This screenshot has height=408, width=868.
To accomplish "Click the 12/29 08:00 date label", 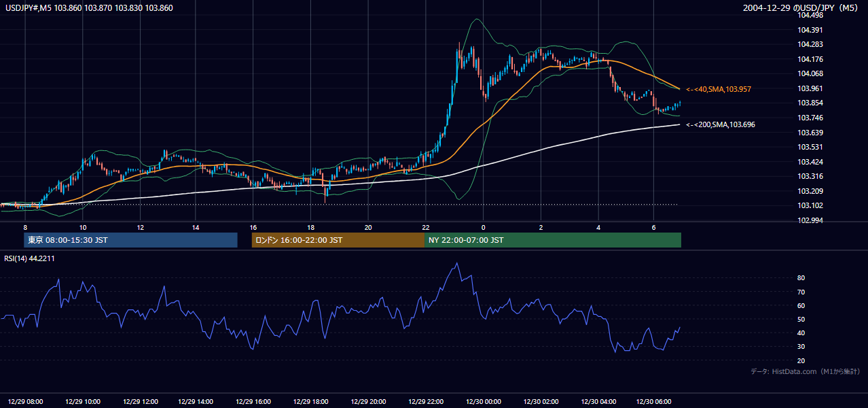I will pos(26,402).
